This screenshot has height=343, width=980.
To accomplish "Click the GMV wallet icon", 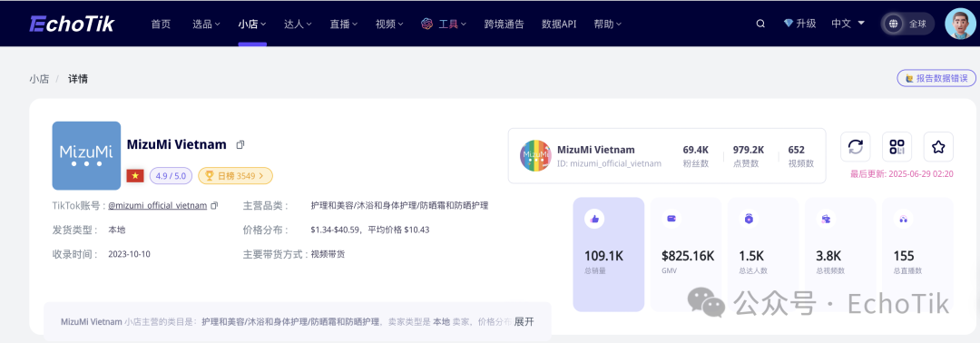I will click(671, 219).
